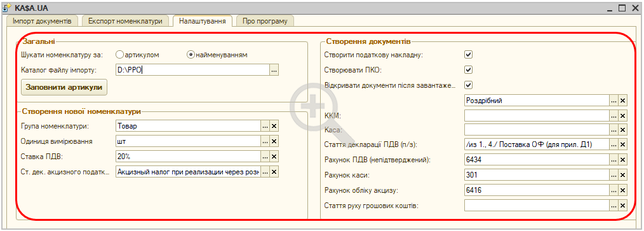This screenshot has width=644, height=231.
Task: Clear the ККМ field
Action: 622,116
